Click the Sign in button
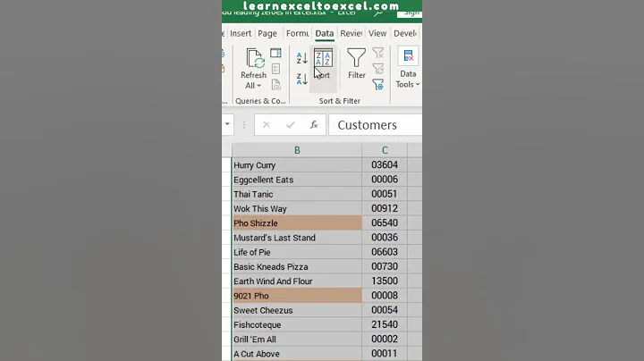This screenshot has height=361, width=644. coord(410,13)
